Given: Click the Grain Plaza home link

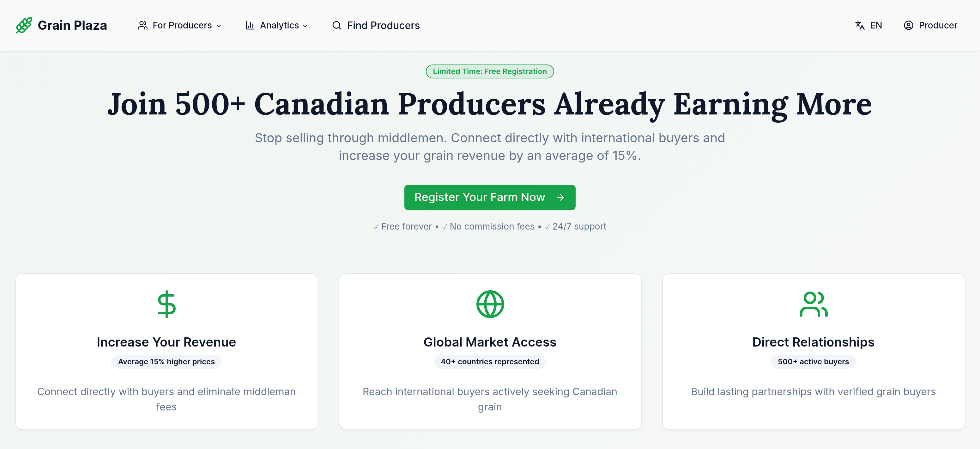Looking at the screenshot, I should (x=72, y=26).
